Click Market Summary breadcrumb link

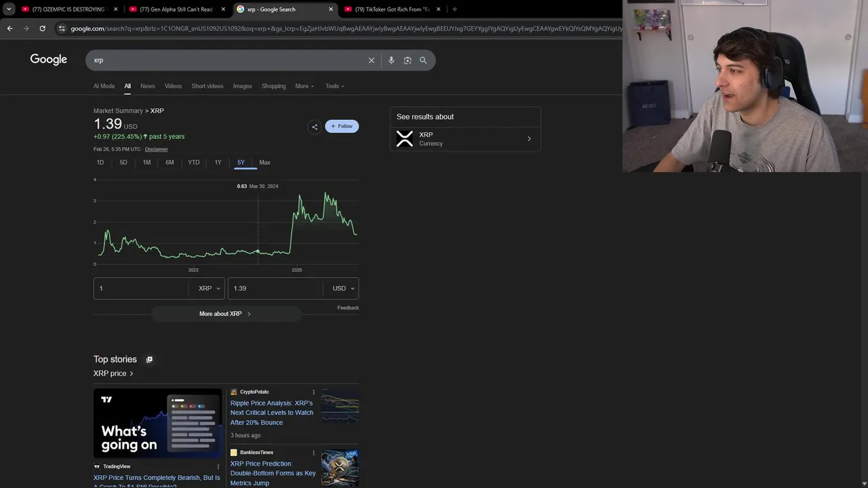118,110
